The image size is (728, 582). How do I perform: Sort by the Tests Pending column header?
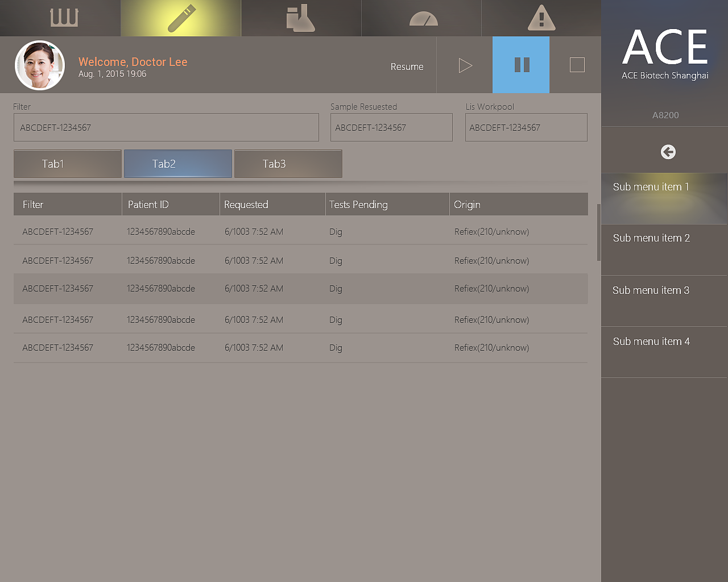point(387,204)
